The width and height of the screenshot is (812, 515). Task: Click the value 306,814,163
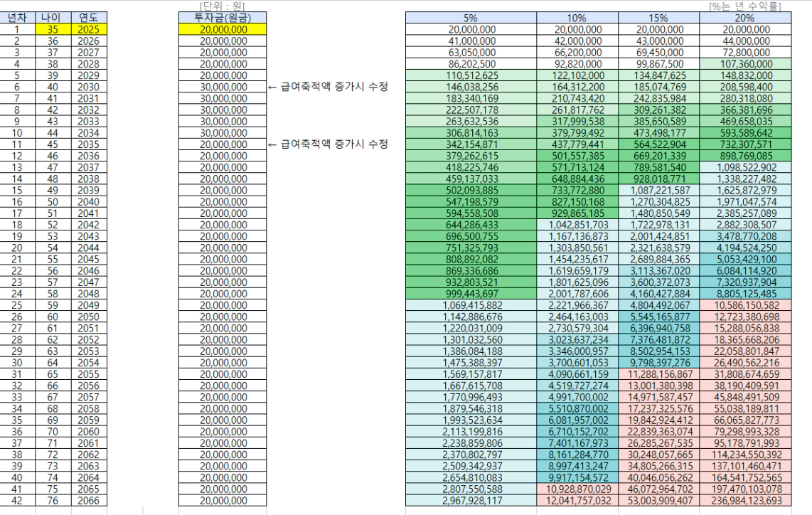coord(471,133)
